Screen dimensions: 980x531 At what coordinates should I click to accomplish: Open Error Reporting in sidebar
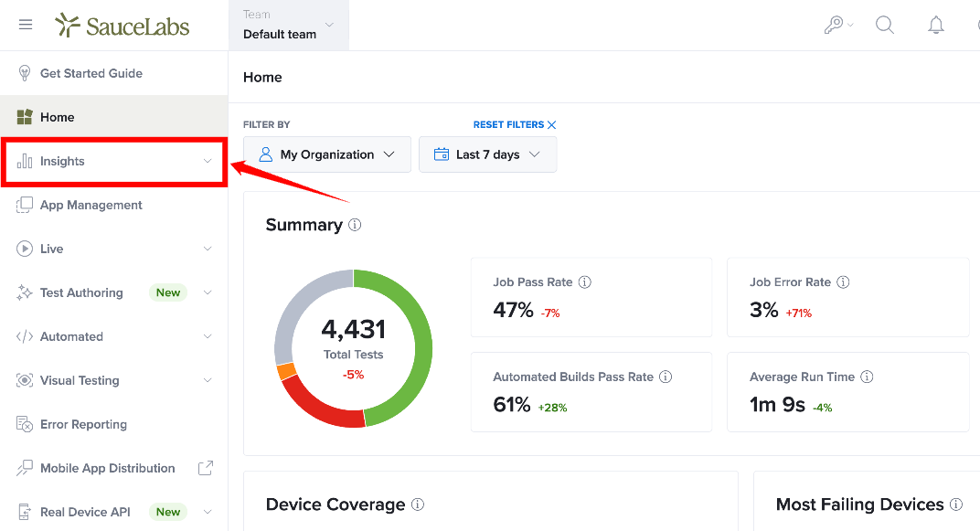pos(113,424)
